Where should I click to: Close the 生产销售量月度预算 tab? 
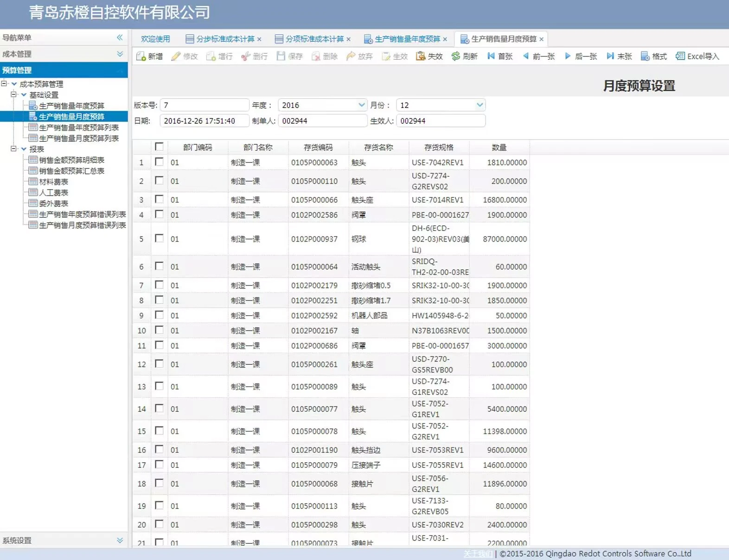point(541,39)
